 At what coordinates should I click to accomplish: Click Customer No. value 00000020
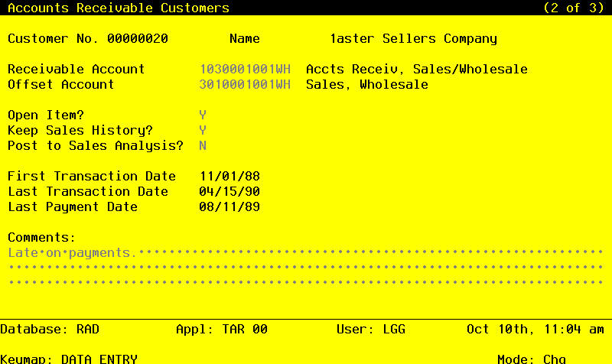138,38
